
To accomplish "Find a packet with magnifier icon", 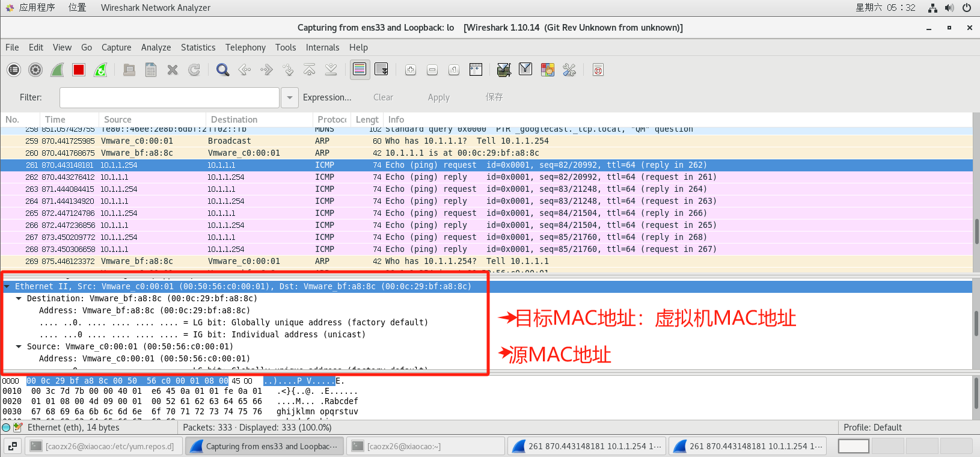I will coord(223,70).
